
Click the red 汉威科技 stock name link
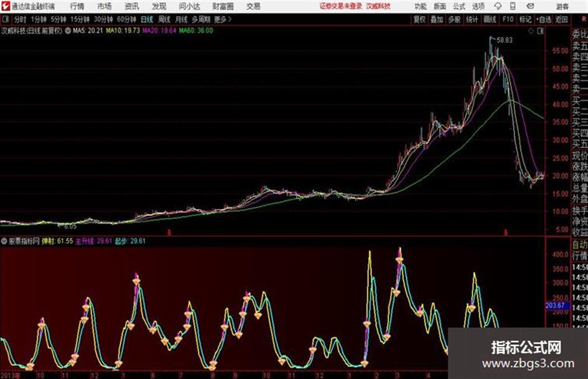pyautogui.click(x=378, y=6)
